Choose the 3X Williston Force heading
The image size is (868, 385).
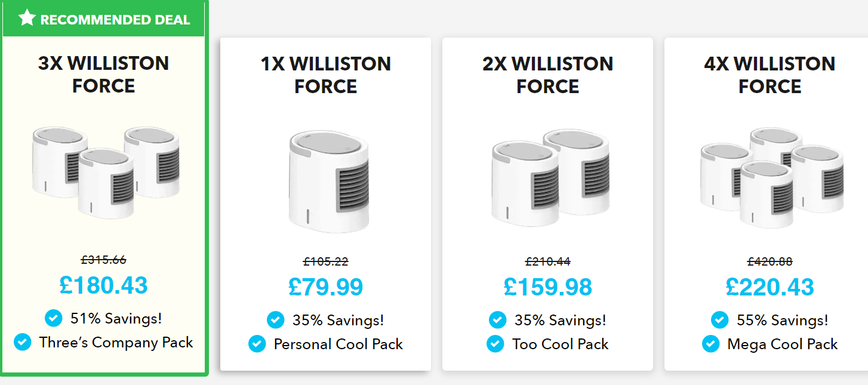(x=104, y=75)
